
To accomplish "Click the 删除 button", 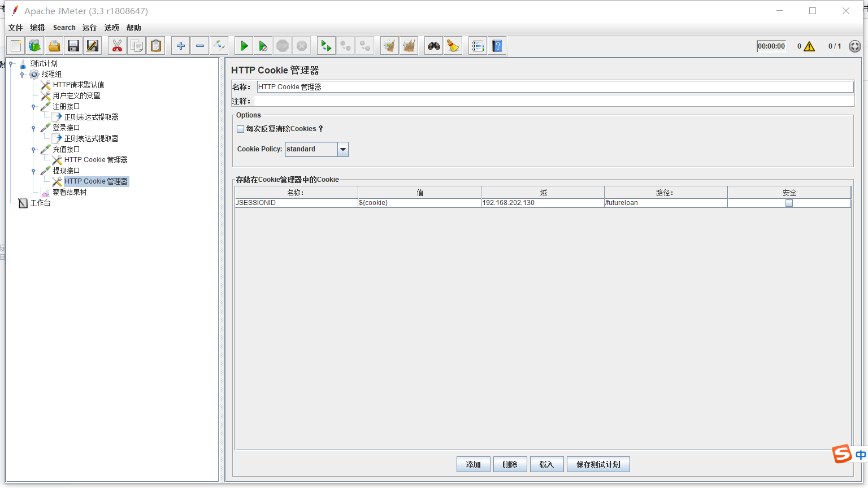I will point(510,464).
